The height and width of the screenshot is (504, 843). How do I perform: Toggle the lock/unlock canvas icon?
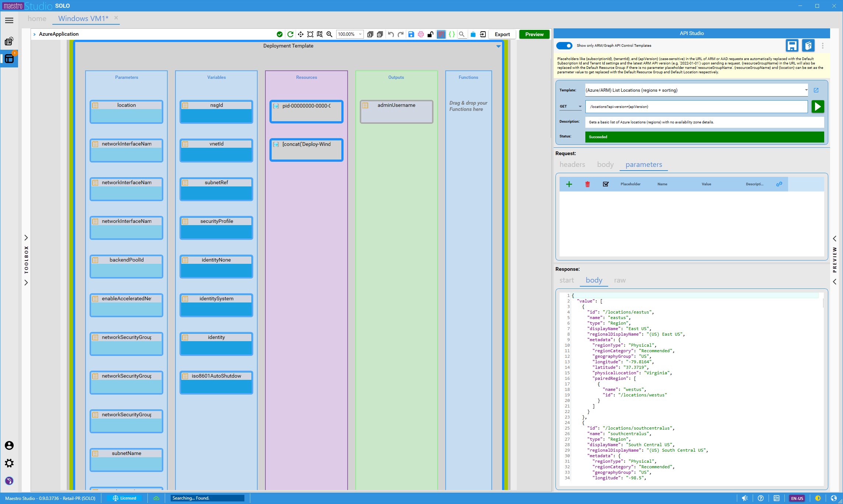point(431,34)
